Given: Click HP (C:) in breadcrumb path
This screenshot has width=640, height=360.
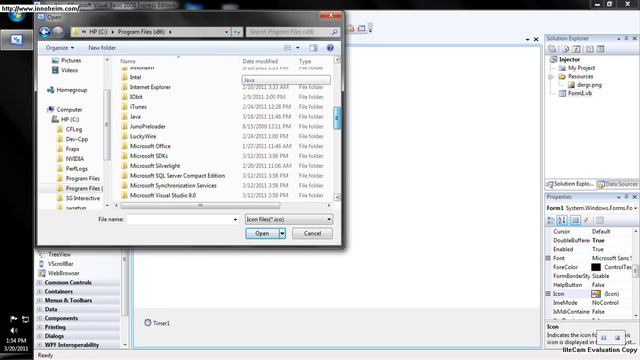Looking at the screenshot, I should (x=98, y=32).
